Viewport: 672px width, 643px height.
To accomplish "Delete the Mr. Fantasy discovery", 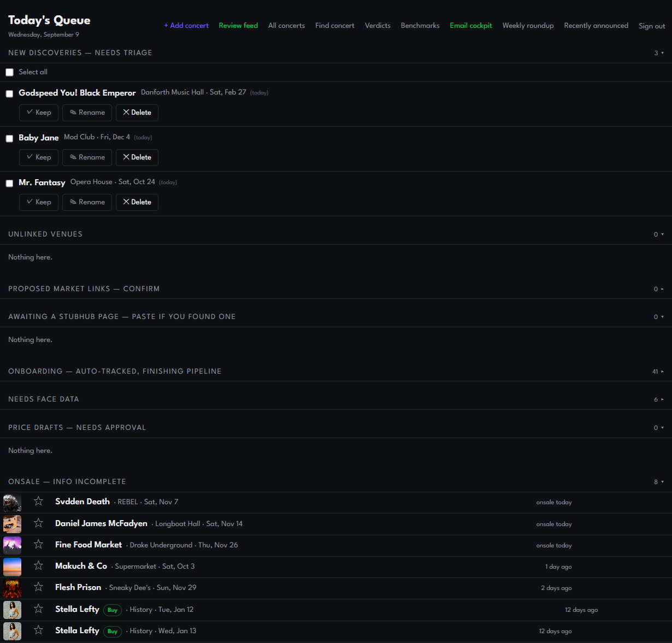I will (137, 202).
